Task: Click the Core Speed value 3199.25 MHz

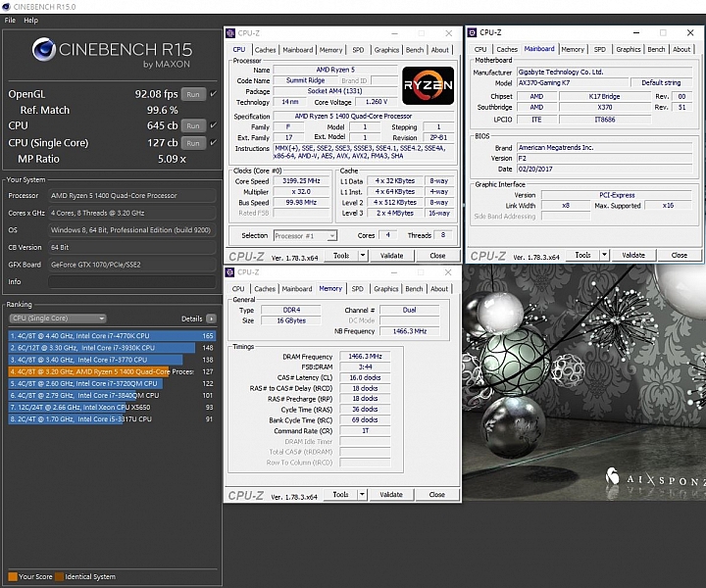Action: pyautogui.click(x=301, y=181)
